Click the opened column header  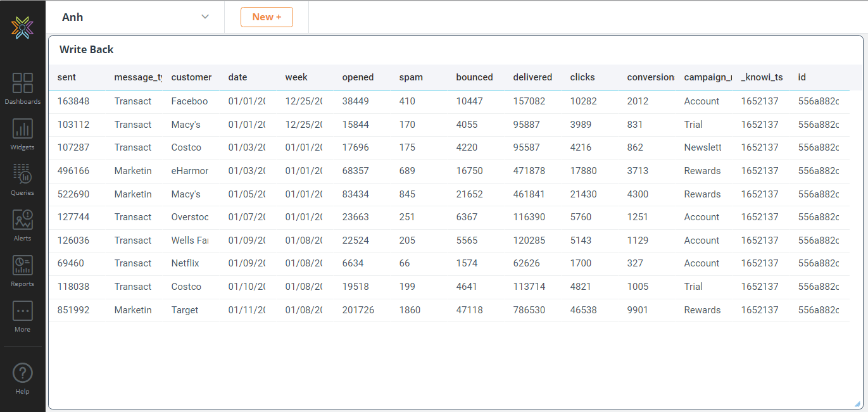358,77
